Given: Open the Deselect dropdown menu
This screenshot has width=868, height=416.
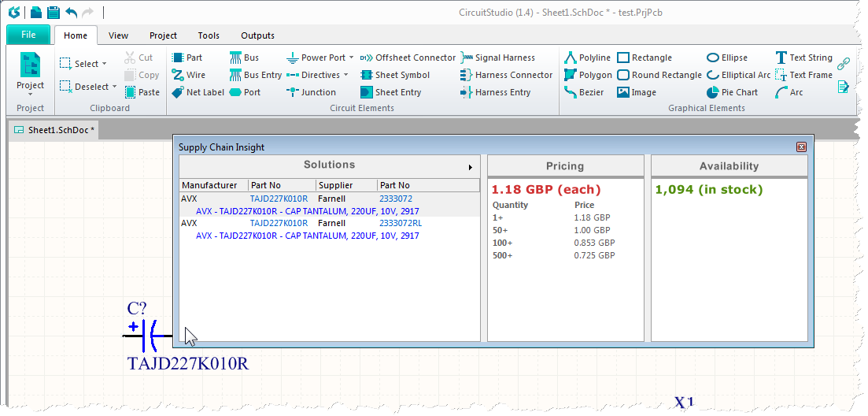Looking at the screenshot, I should pyautogui.click(x=114, y=87).
